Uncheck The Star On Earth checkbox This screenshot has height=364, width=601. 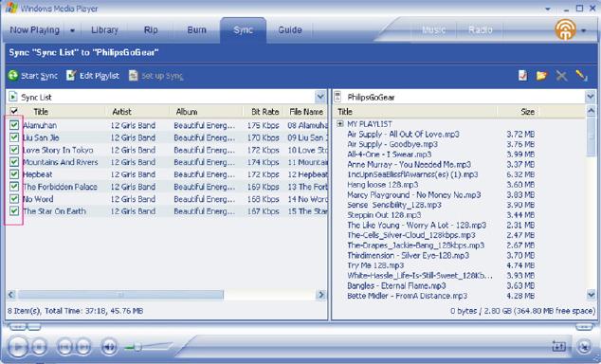14,210
